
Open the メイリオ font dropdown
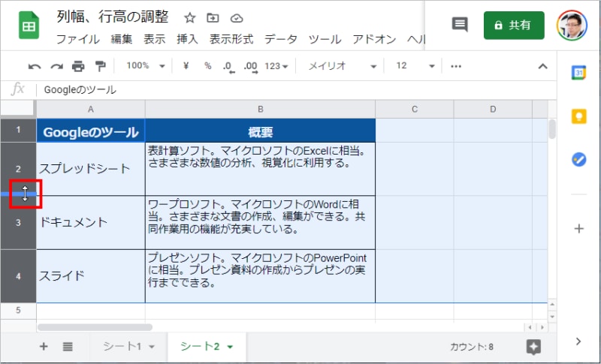(342, 66)
